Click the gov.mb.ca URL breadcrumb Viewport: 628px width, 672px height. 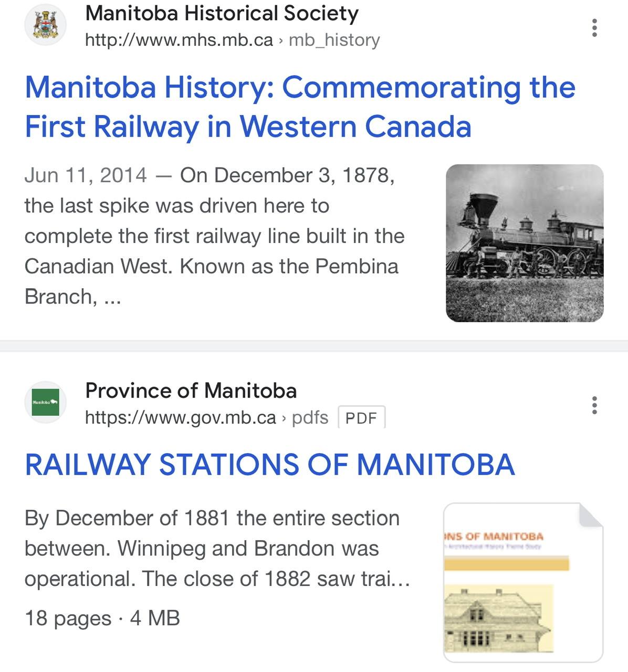pos(180,417)
